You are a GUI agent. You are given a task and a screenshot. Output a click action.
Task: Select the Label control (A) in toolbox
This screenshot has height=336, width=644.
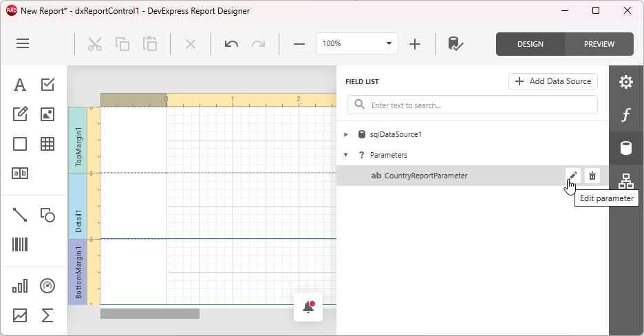coord(20,85)
